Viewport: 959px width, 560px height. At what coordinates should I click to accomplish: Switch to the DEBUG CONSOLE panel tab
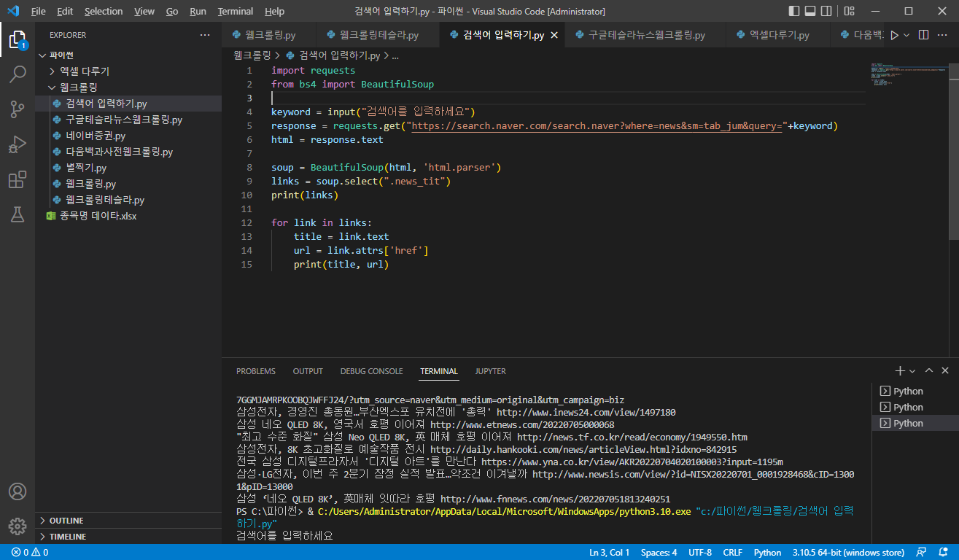(371, 371)
